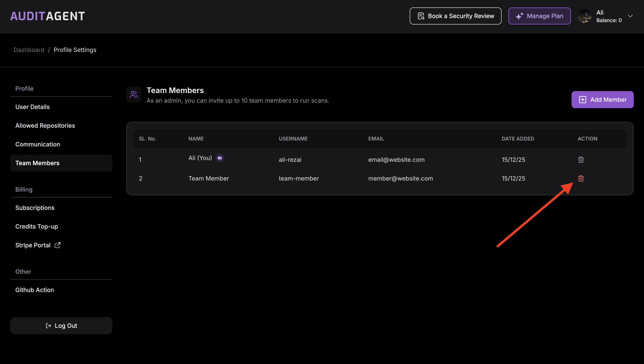Viewport: 644px width, 364px height.
Task: Click the sparkles icon inside Manage Plan button
Action: 520,16
